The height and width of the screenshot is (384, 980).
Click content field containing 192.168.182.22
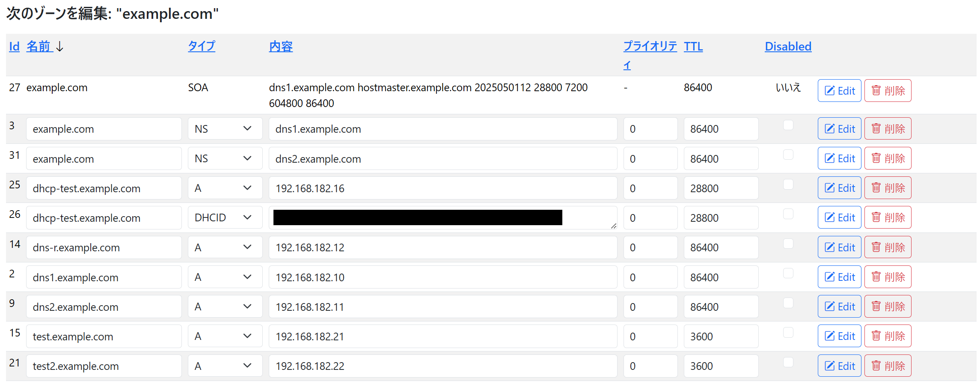pos(443,366)
